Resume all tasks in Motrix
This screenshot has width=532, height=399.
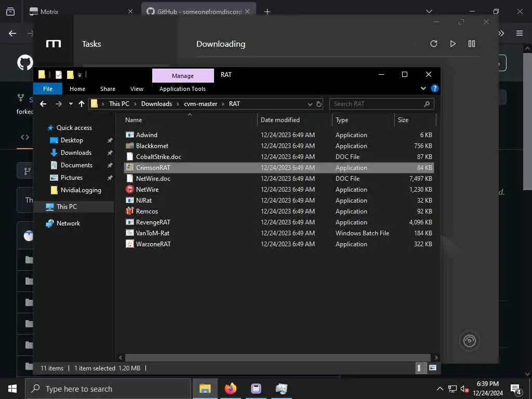click(x=453, y=44)
